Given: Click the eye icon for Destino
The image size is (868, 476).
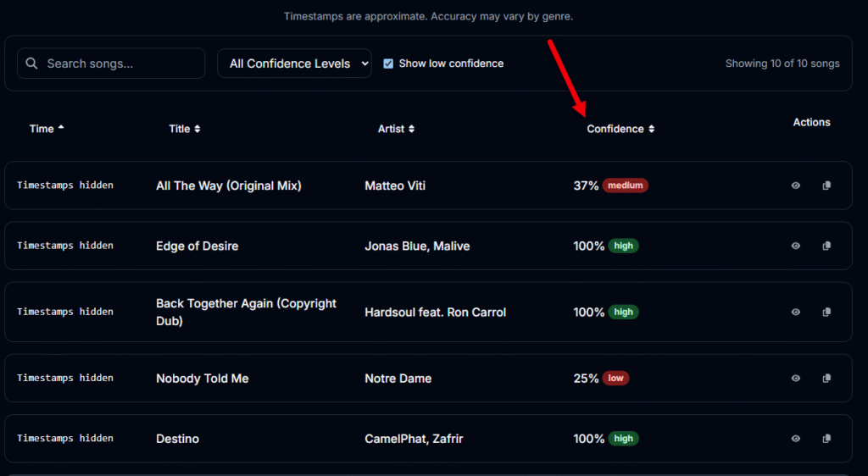Looking at the screenshot, I should click(796, 439).
